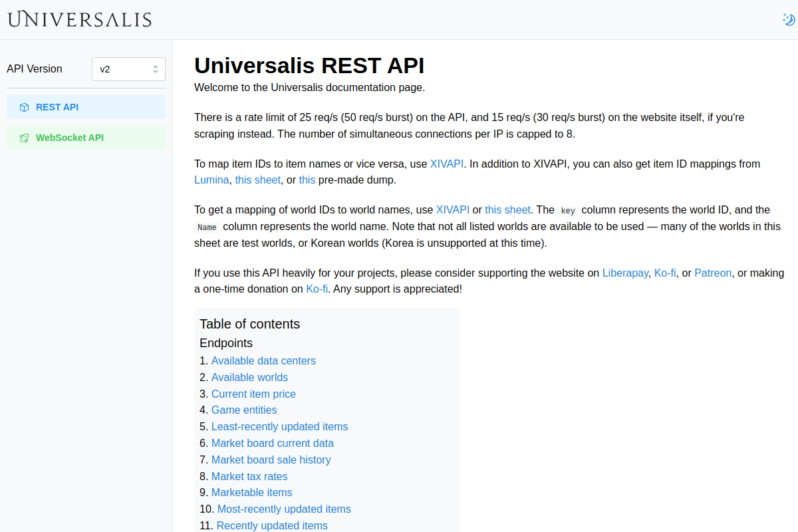Go to Least-recently updated items
Screen dimensions: 798x532
tap(279, 426)
